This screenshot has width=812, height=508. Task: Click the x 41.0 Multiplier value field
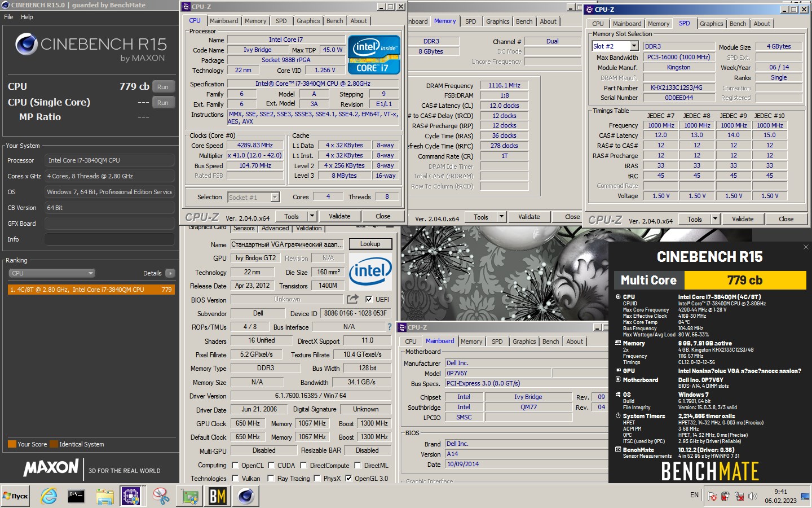click(255, 155)
